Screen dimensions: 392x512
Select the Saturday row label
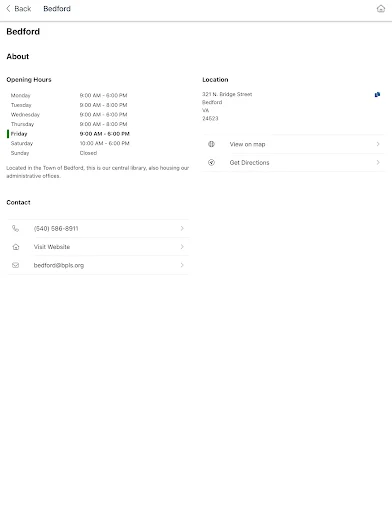click(x=22, y=143)
